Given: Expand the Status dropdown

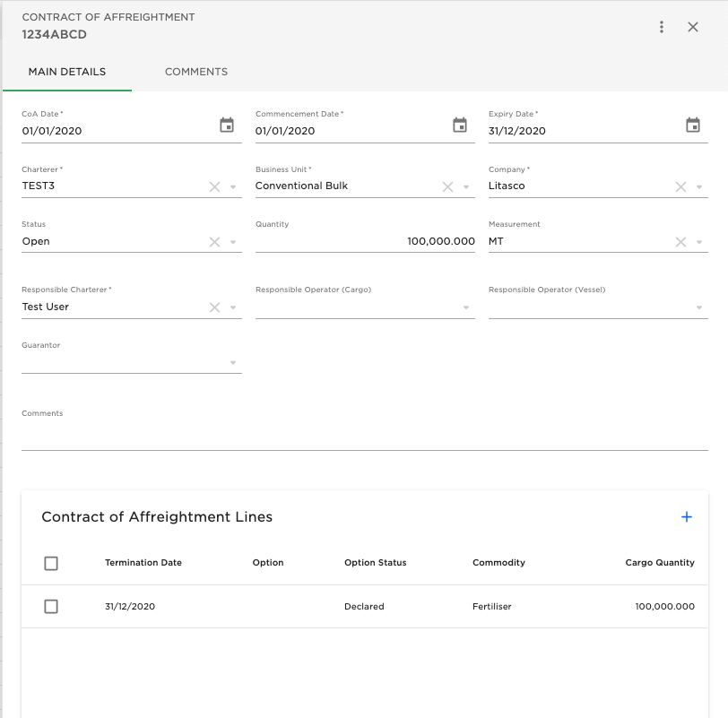Looking at the screenshot, I should (x=233, y=242).
